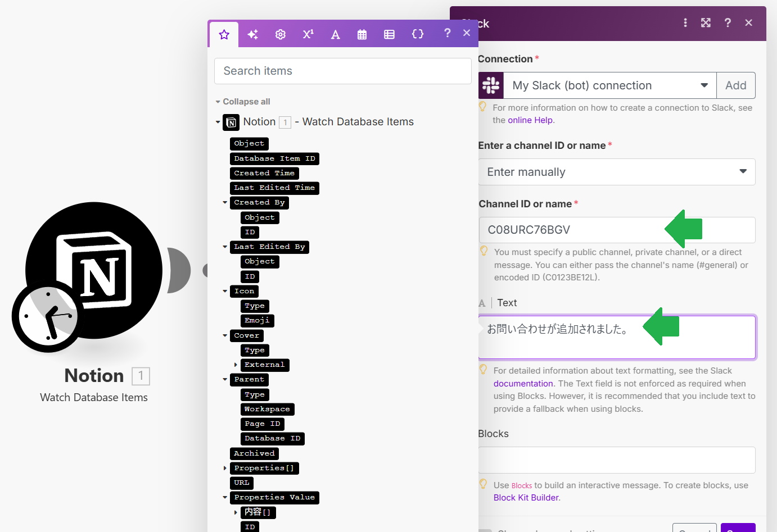Expand the 内容[] item
Image resolution: width=777 pixels, height=532 pixels.
point(236,512)
